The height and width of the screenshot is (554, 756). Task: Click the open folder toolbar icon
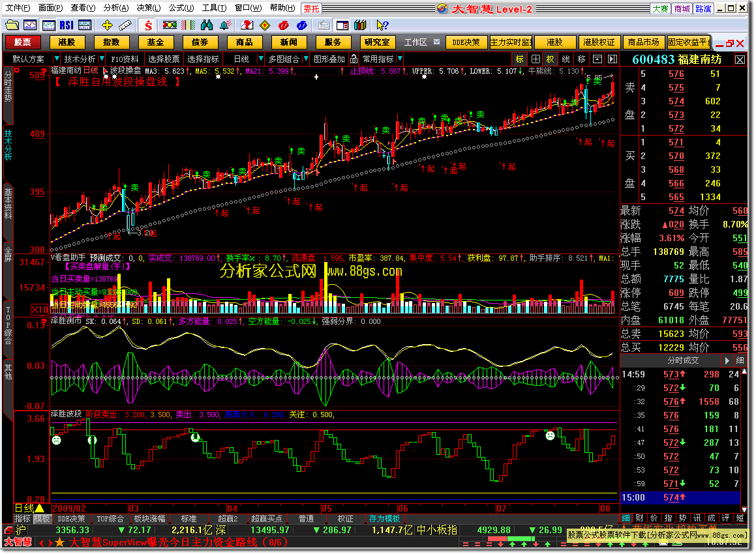tap(12, 25)
